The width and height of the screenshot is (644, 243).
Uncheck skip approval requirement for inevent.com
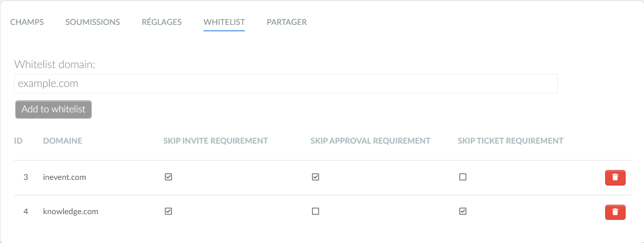[x=316, y=177]
